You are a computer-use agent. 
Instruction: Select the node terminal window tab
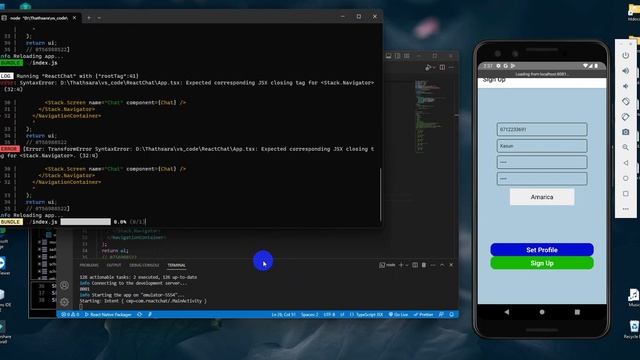tap(39, 18)
